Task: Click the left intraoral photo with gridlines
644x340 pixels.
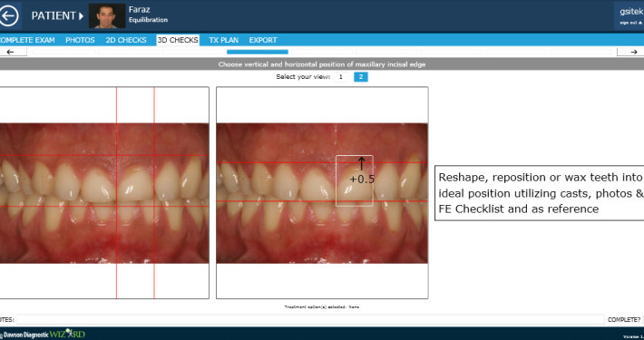Action: (104, 192)
